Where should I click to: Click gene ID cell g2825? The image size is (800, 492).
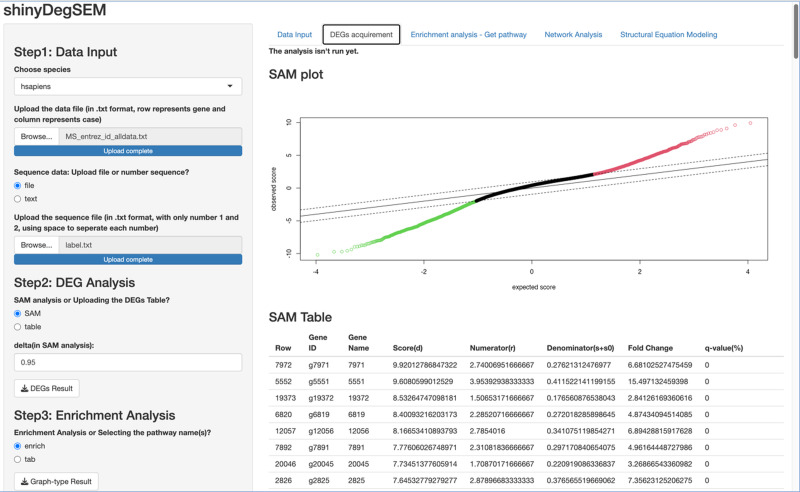319,480
